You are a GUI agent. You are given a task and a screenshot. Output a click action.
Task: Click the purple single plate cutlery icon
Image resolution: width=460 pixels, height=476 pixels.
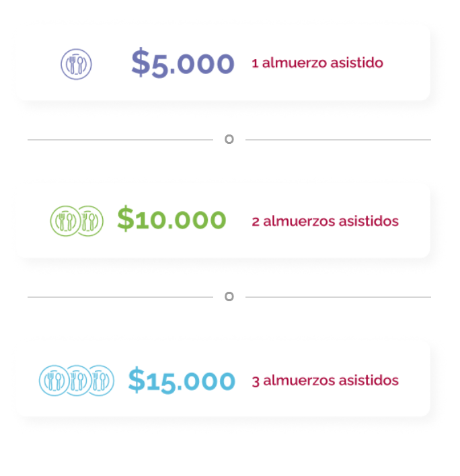click(x=76, y=65)
